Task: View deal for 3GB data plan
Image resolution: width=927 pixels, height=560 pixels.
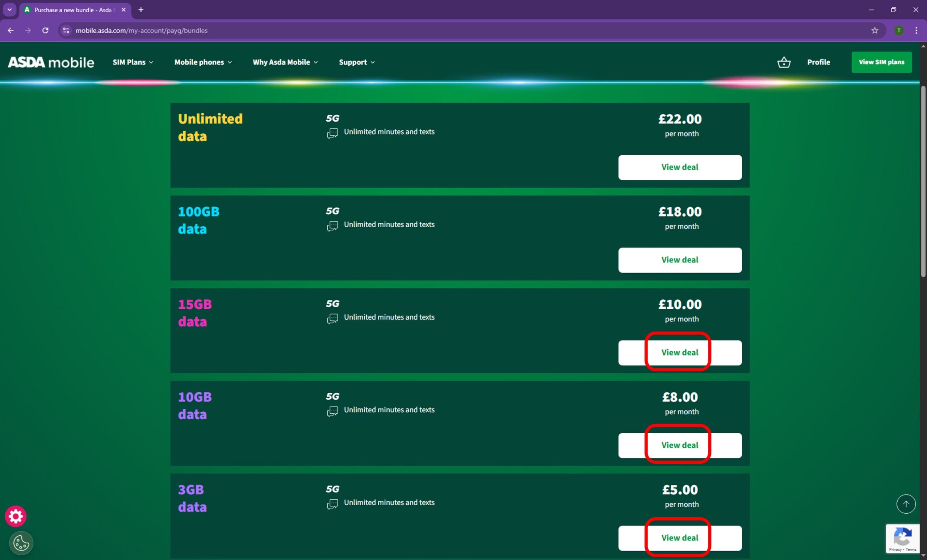Action: click(680, 538)
